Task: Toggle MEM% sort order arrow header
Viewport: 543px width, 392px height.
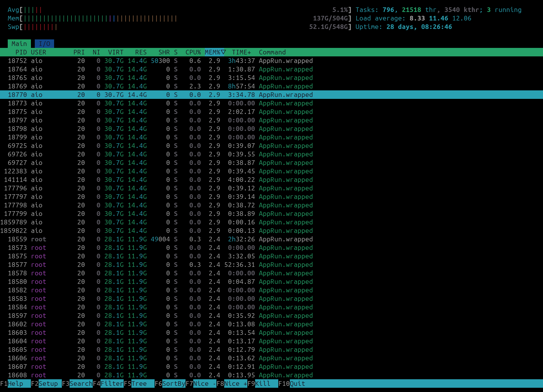Action: tap(215, 52)
